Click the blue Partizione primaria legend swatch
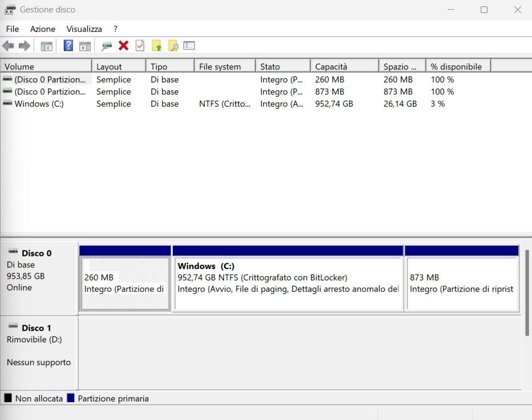Image resolution: width=532 pixels, height=420 pixels. (x=71, y=398)
